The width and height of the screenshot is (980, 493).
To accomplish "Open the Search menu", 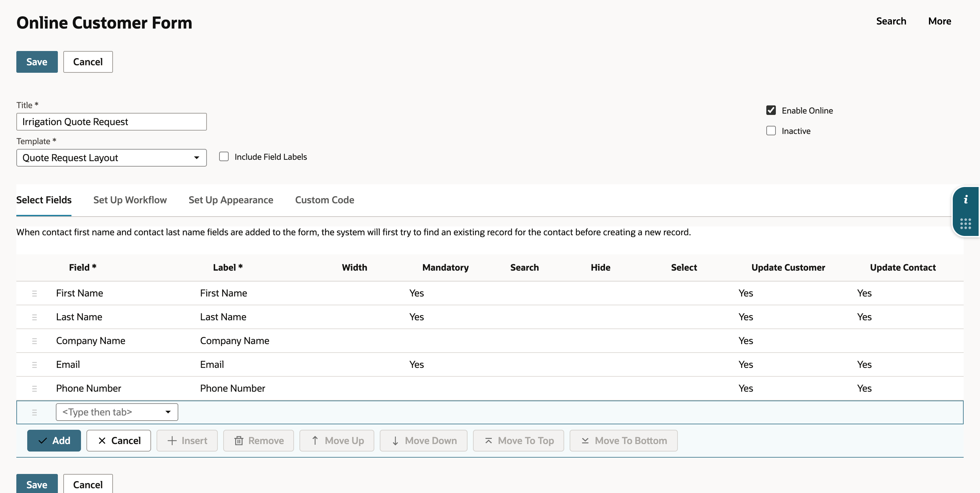I will coord(891,21).
